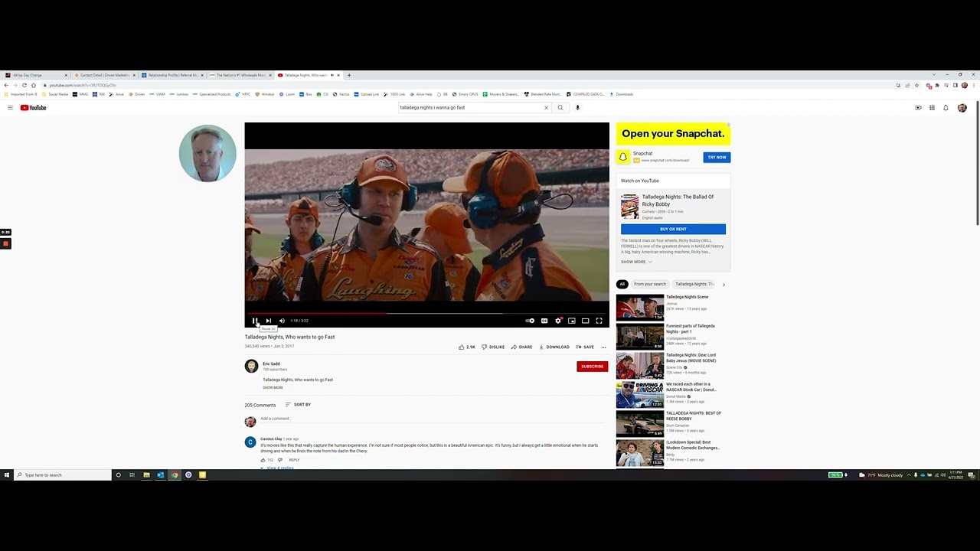
Task: Open the tab search dropdown chevron
Action: tap(933, 75)
